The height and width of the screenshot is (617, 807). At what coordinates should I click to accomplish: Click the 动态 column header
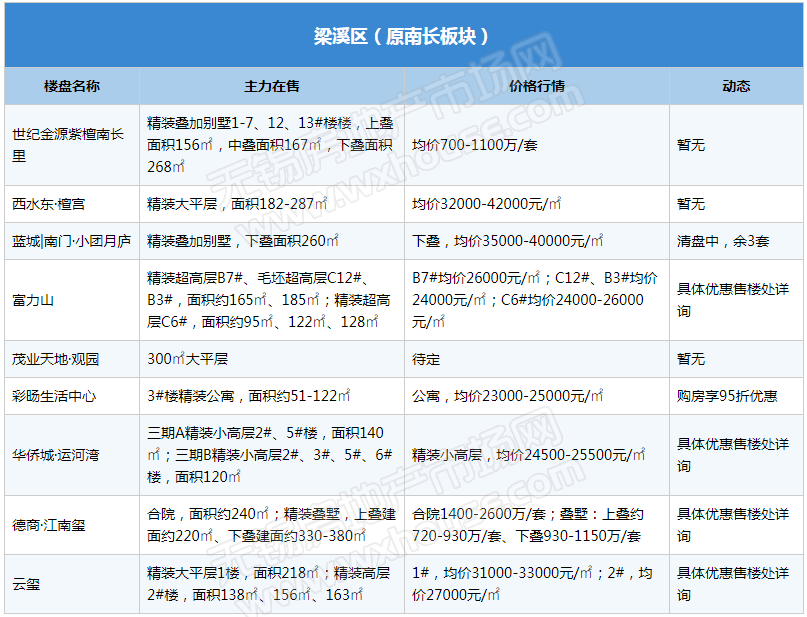(x=736, y=86)
